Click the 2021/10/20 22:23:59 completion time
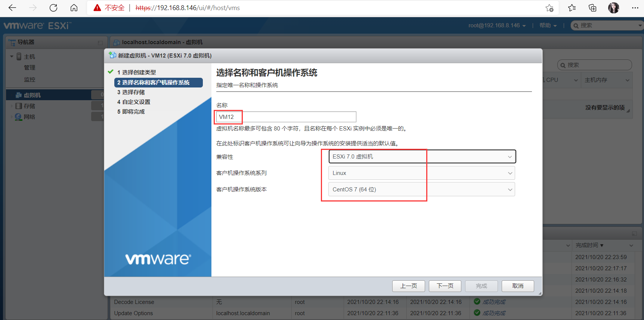Screen dimensions: 644x320 coord(601,257)
